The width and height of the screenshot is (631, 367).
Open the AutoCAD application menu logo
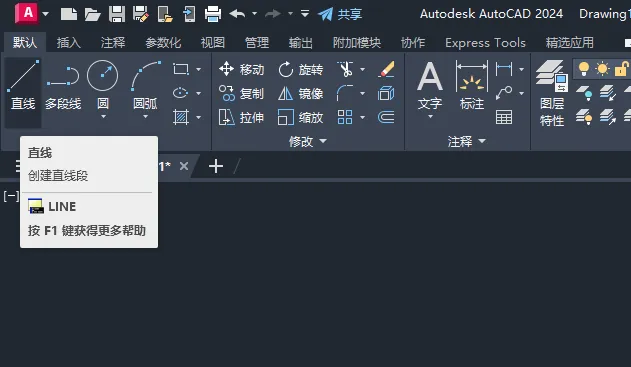(27, 13)
